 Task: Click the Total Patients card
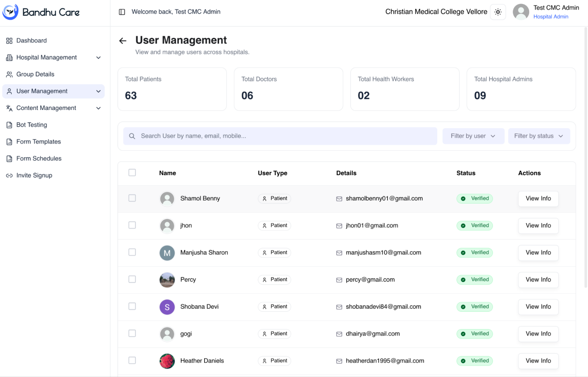(172, 89)
